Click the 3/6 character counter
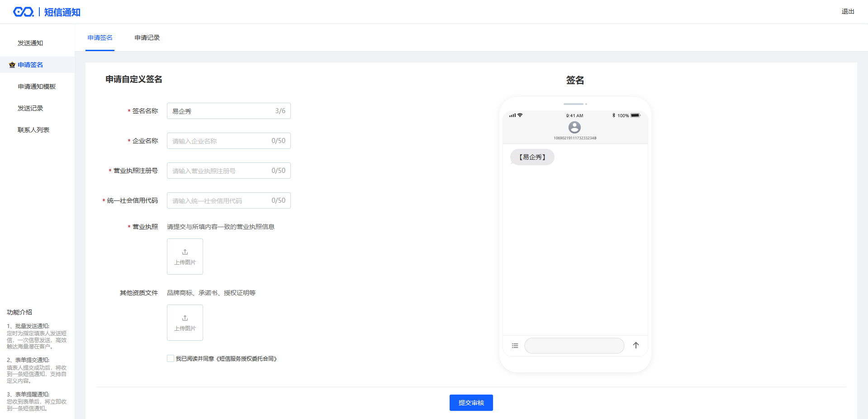 280,111
